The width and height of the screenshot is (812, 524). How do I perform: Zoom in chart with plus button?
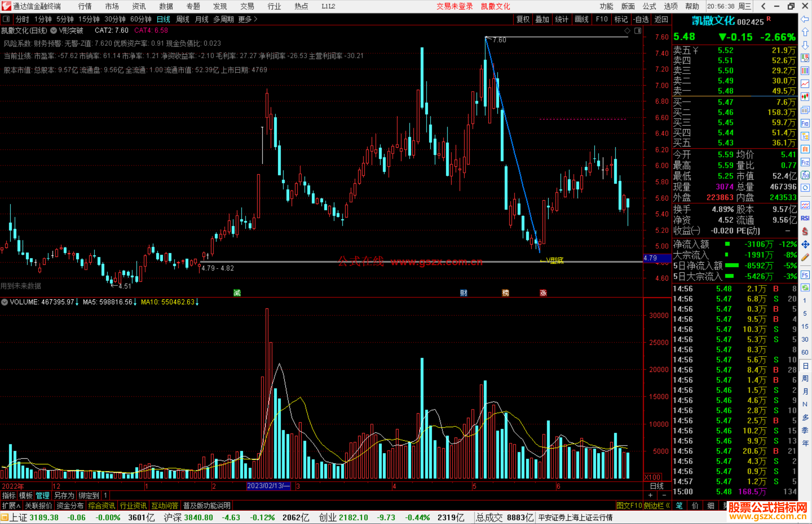pyautogui.click(x=650, y=495)
